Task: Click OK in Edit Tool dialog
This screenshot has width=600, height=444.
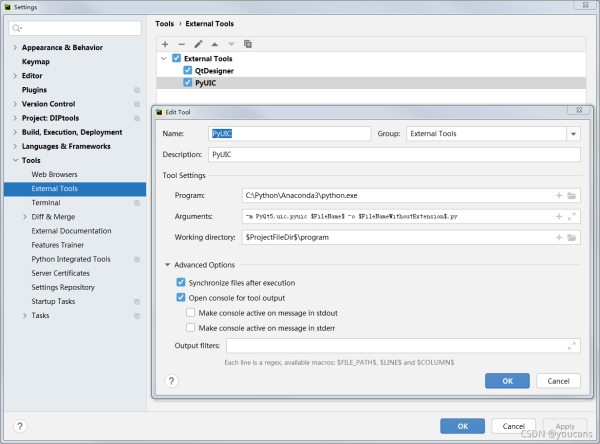Action: pos(507,381)
